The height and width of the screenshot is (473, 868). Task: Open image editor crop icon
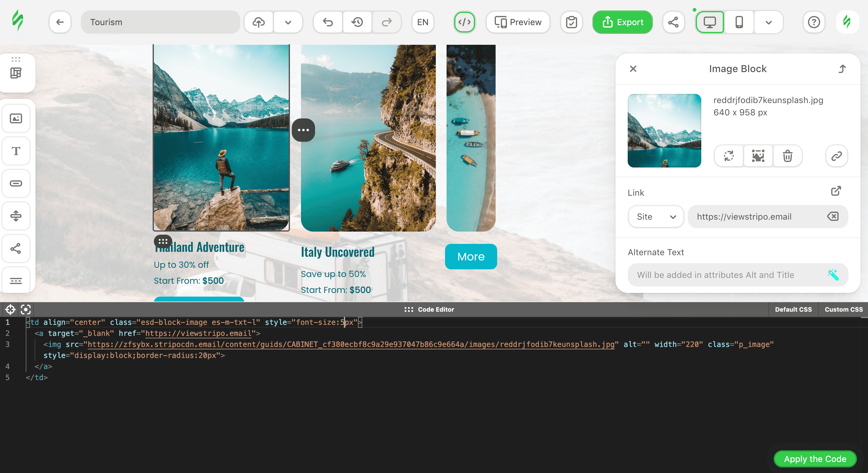click(x=758, y=156)
